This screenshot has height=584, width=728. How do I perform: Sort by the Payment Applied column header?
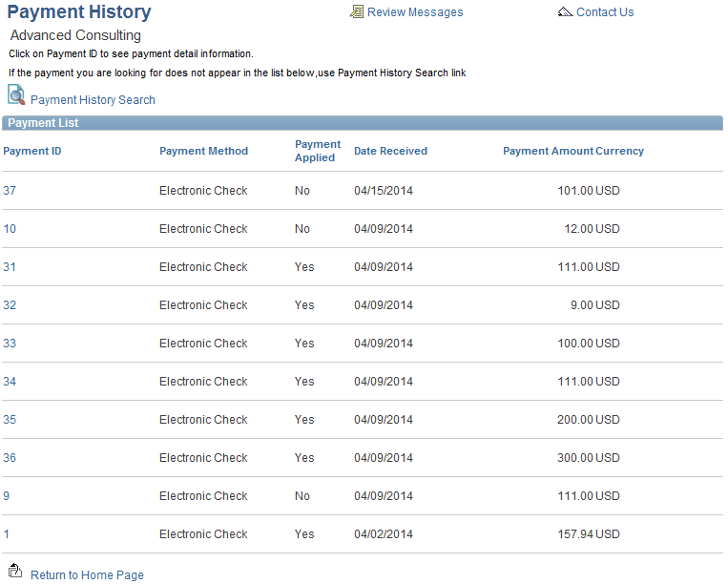318,151
